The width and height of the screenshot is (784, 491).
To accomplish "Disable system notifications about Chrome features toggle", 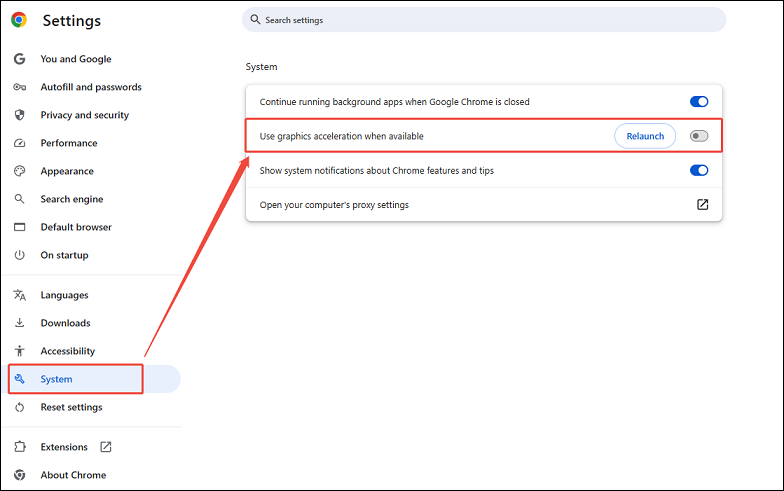I will pyautogui.click(x=699, y=170).
